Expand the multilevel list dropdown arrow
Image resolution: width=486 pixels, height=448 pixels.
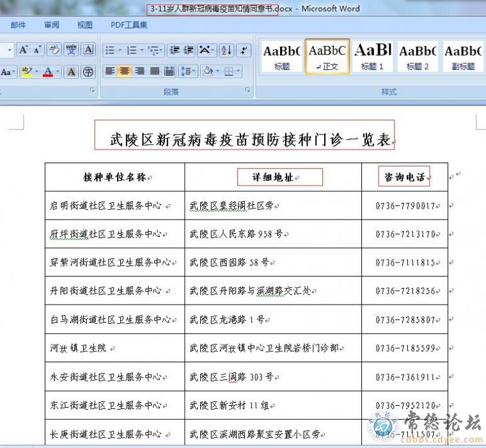(x=161, y=50)
